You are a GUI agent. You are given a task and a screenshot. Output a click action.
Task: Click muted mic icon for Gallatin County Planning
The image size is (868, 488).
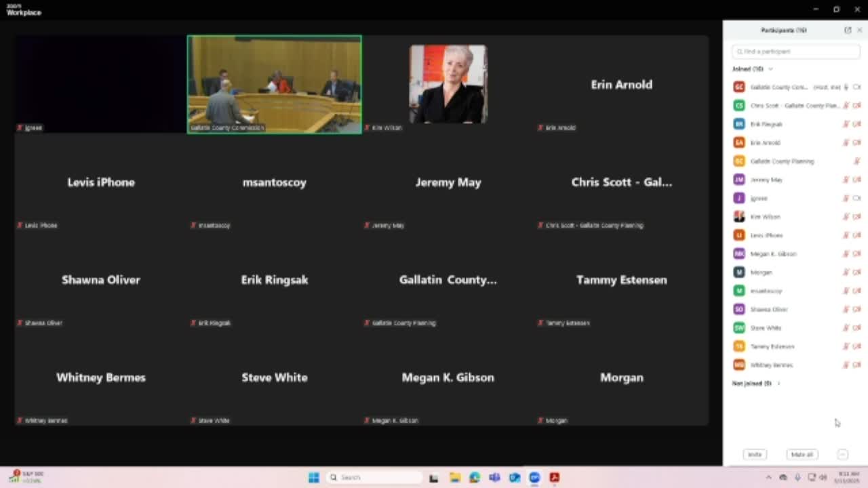(856, 161)
